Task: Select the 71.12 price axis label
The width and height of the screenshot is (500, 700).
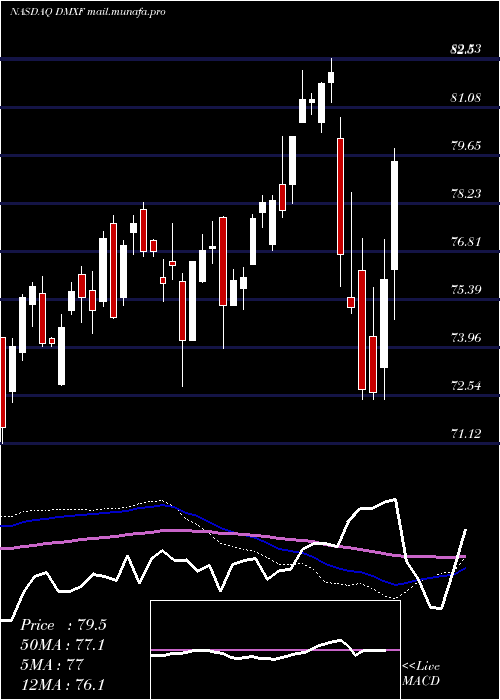Action: click(x=466, y=433)
